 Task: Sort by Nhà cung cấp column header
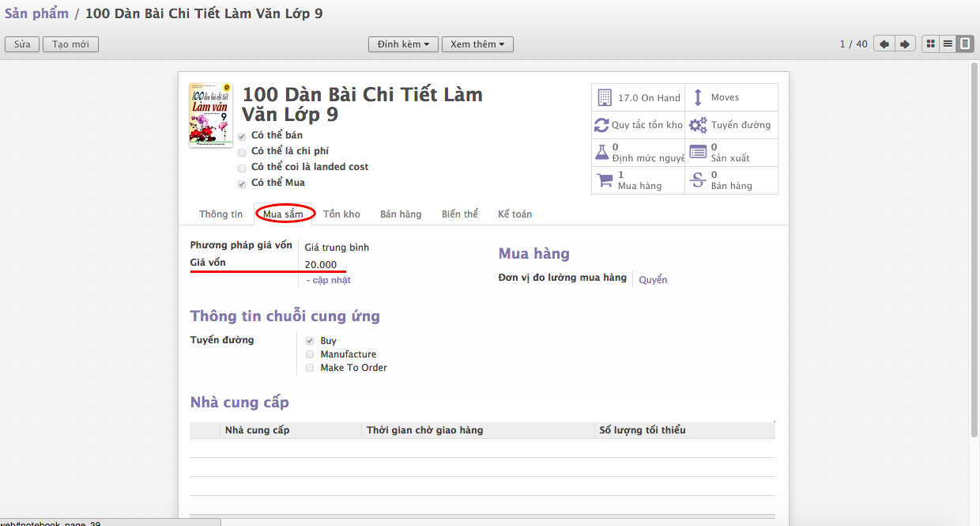pos(292,430)
